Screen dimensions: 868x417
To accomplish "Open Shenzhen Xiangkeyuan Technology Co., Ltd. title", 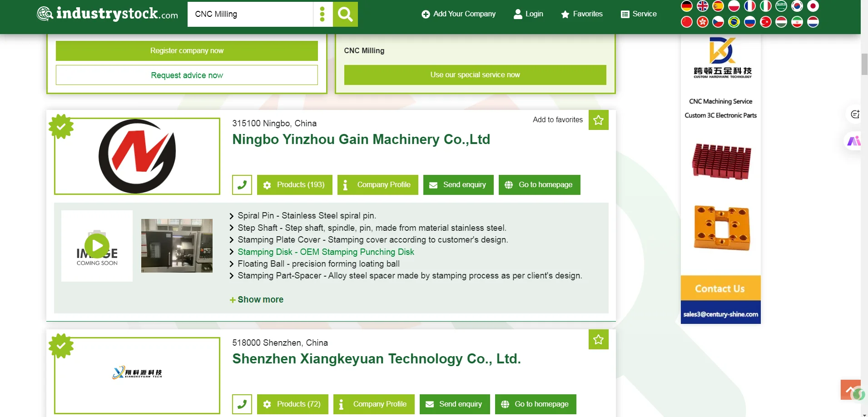I will (x=377, y=359).
